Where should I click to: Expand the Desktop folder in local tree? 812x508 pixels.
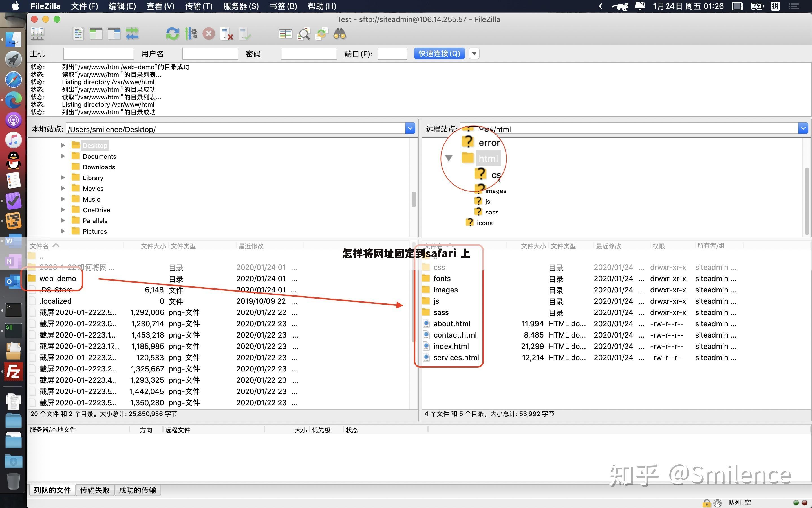tap(63, 145)
